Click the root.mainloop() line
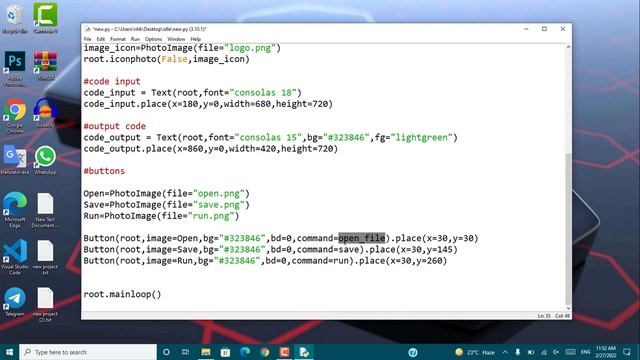The image size is (640, 360). 122,294
